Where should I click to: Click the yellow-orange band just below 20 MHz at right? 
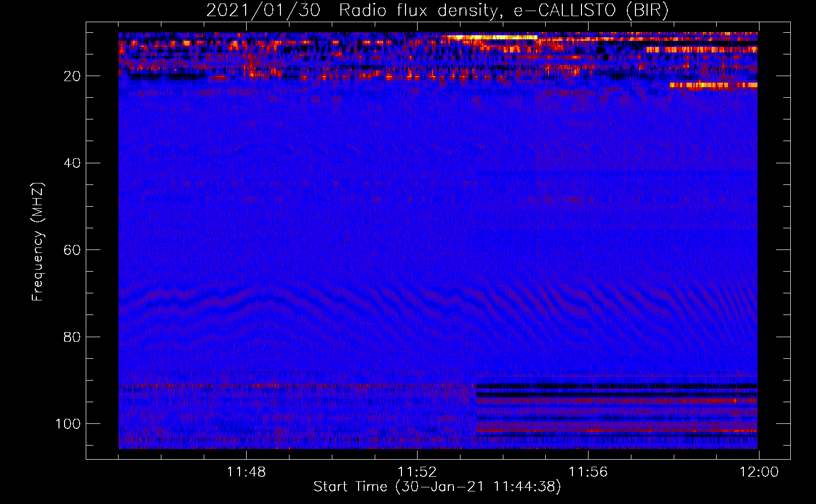pos(714,85)
